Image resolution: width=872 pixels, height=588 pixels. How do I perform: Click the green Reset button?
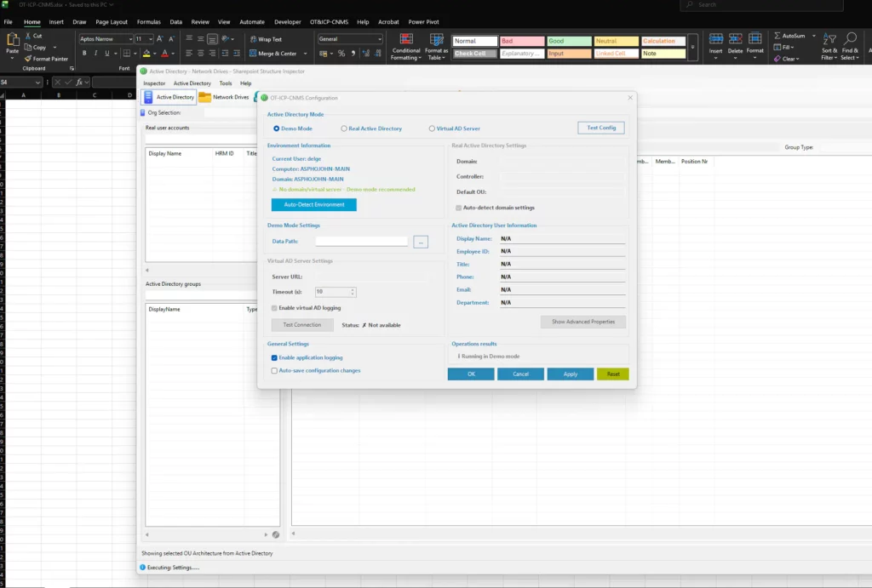[613, 374]
